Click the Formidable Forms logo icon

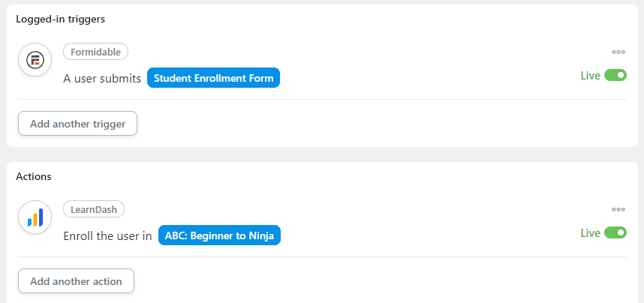(35, 60)
